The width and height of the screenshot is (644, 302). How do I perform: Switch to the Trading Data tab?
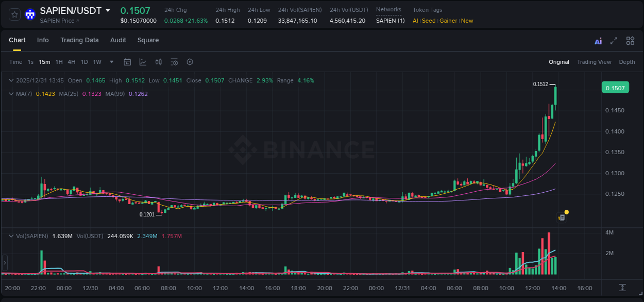(79, 40)
